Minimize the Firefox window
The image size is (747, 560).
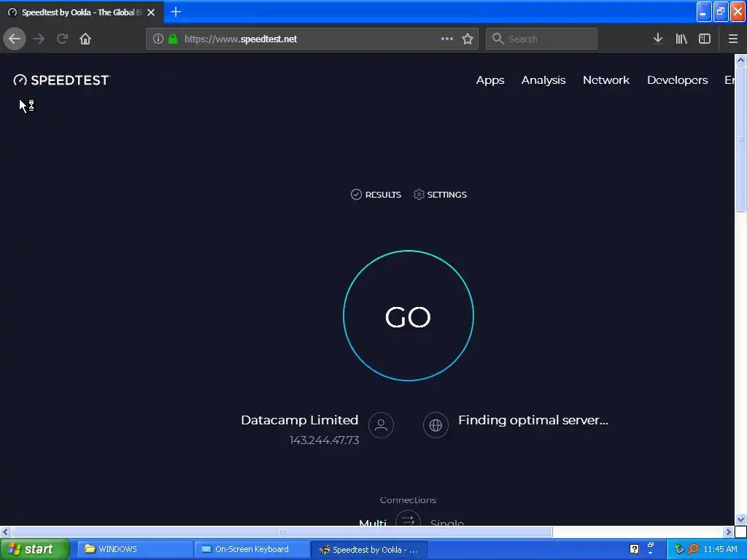click(x=704, y=12)
